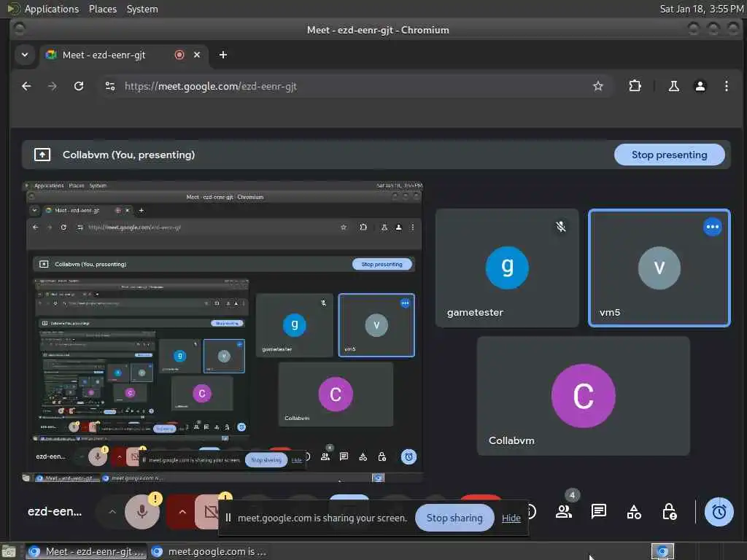Close the Meet - ezd-eenr-gjt tab
Image resolution: width=747 pixels, height=560 pixels.
point(197,55)
